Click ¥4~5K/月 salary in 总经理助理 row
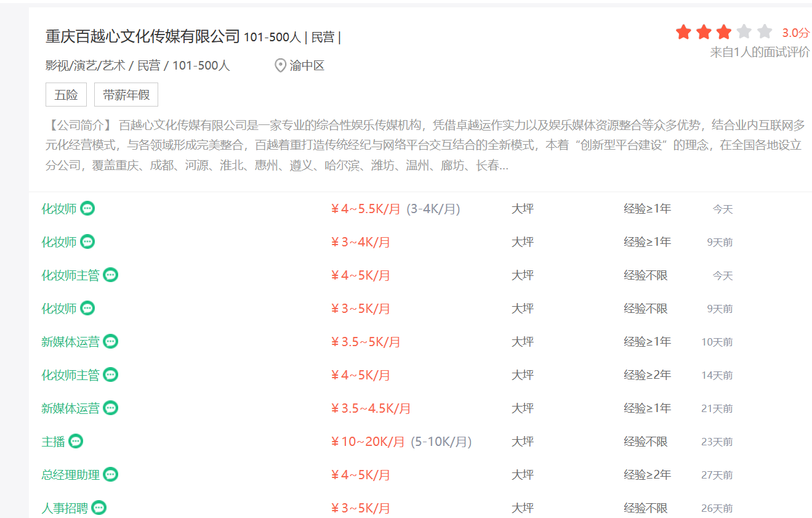This screenshot has height=518, width=812. tap(361, 475)
